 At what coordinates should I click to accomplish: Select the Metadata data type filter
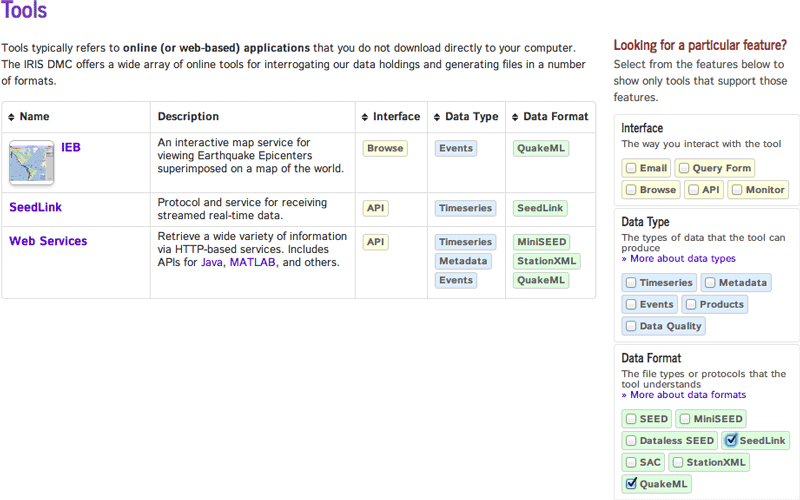(x=710, y=283)
